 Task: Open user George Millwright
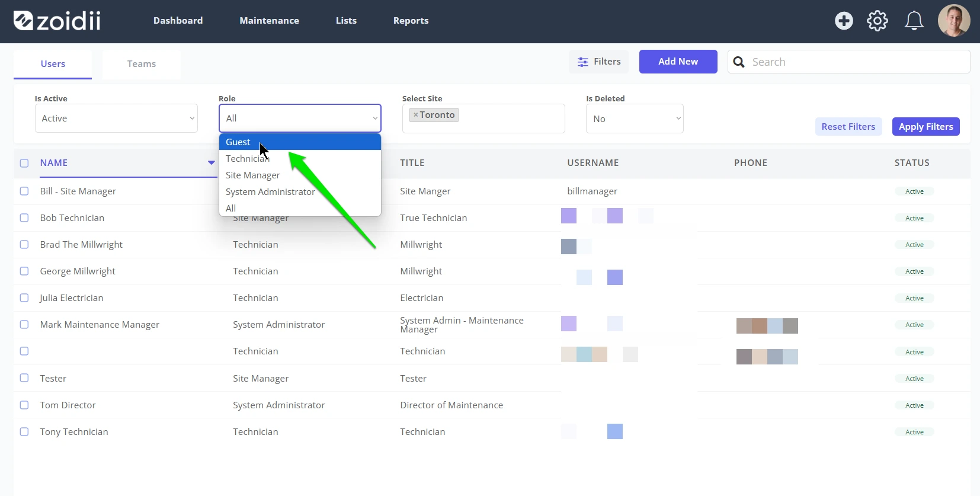tap(78, 271)
